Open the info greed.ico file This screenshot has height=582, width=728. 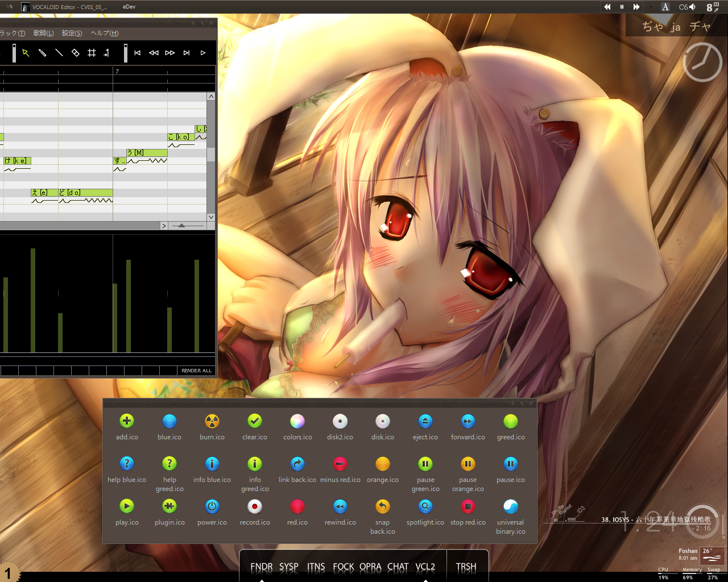[255, 475]
